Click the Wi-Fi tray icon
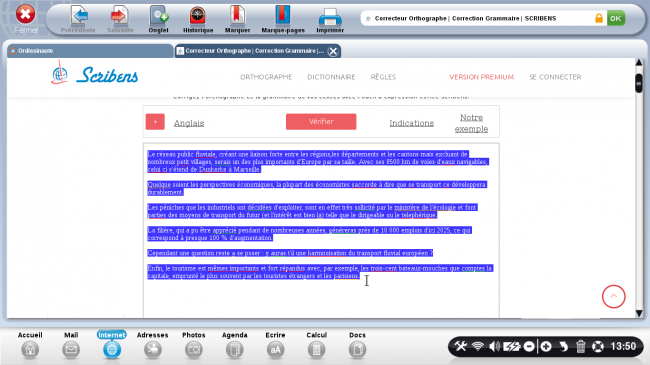The height and width of the screenshot is (365, 650). tap(478, 346)
